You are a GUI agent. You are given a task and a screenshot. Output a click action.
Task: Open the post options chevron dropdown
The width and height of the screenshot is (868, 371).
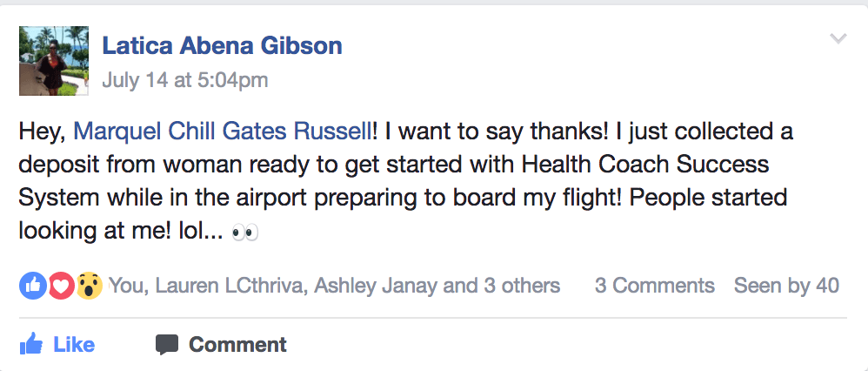838,38
